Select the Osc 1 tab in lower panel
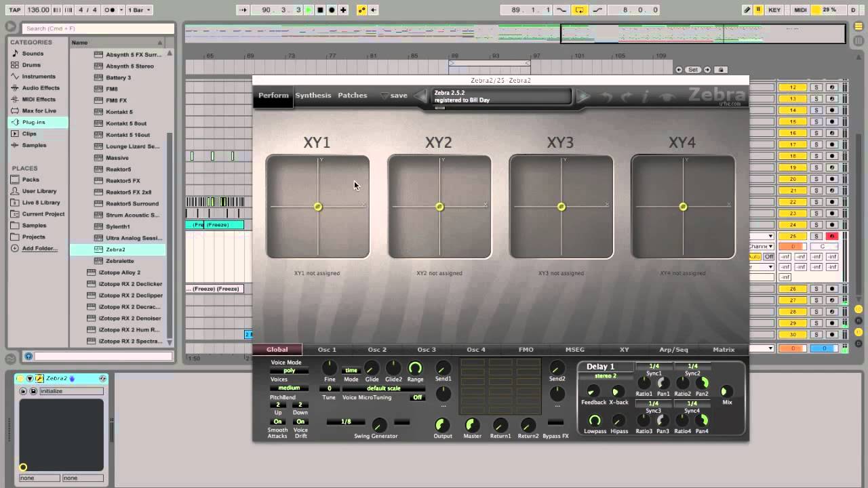Screen dimensions: 868x488 (327, 350)
